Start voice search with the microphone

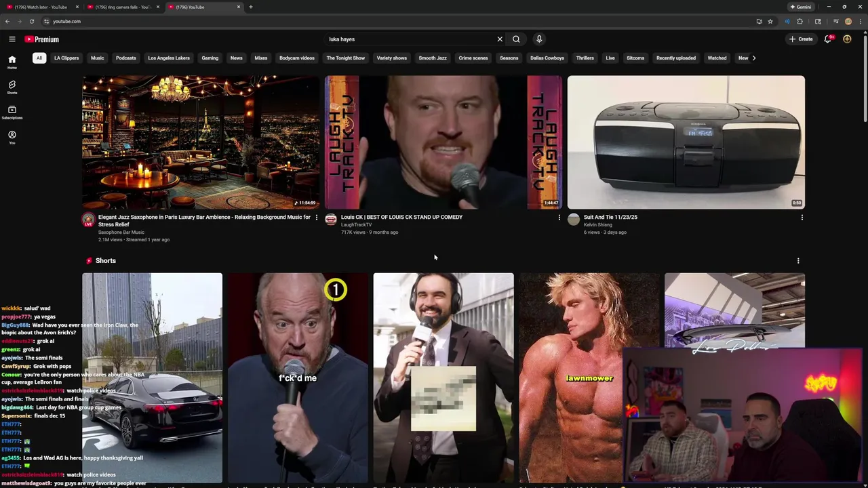coord(539,39)
